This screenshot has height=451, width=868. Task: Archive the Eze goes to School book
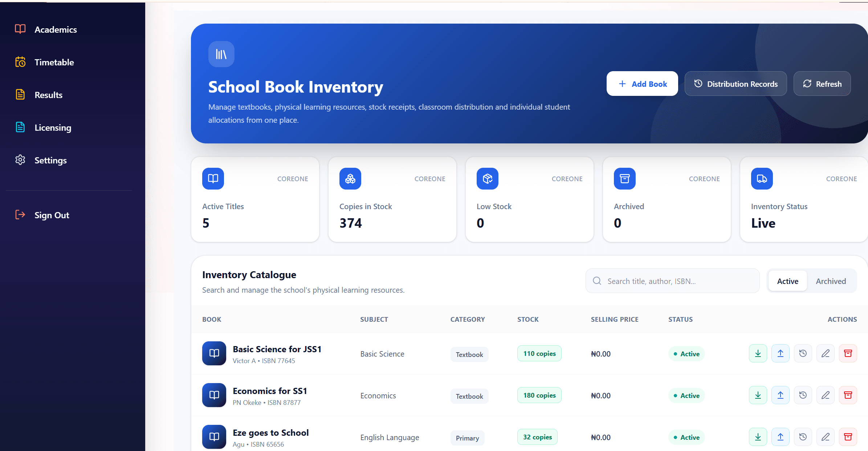(x=848, y=437)
